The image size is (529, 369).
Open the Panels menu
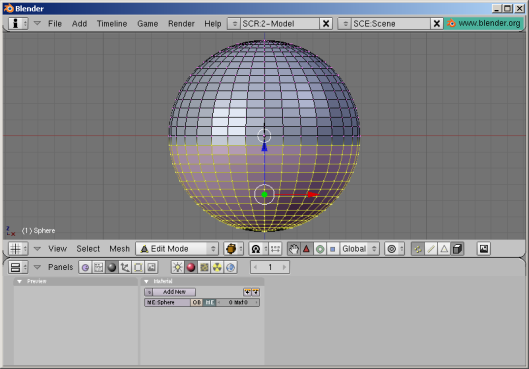click(x=60, y=267)
